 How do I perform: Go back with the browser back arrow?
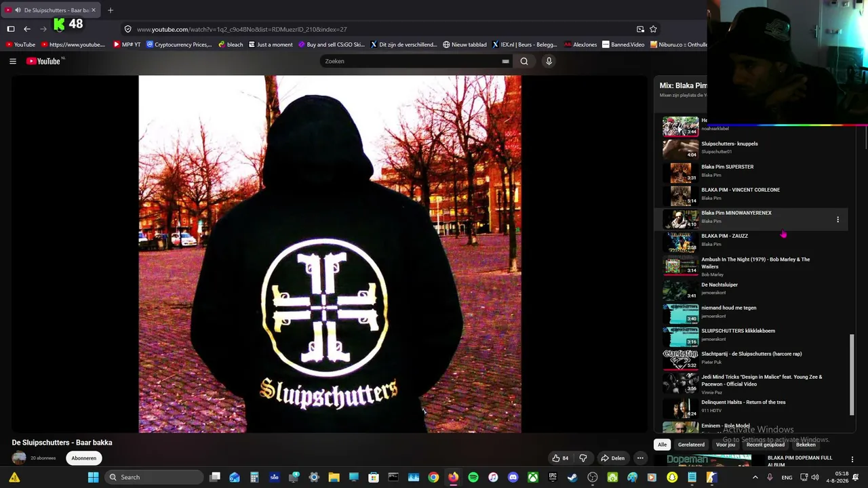tap(27, 29)
